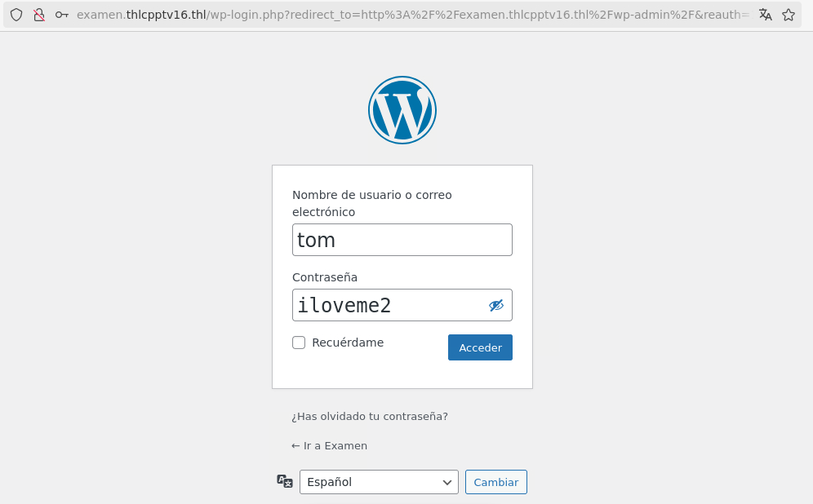Enable the Recuérdame checkbox
This screenshot has width=813, height=504.
pyautogui.click(x=299, y=343)
